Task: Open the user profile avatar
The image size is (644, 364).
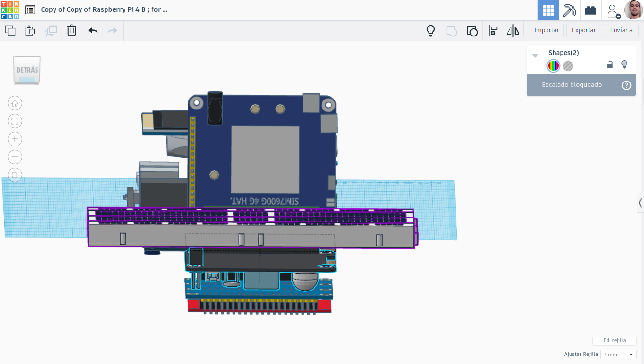Action: [634, 10]
